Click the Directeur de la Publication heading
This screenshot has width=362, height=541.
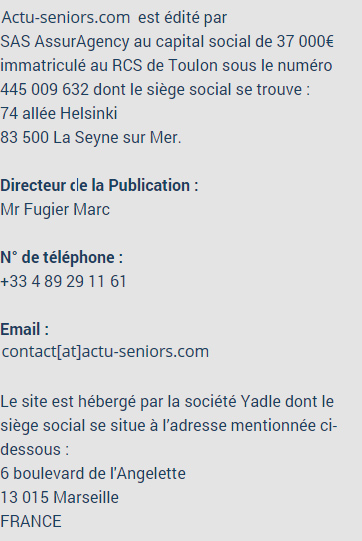point(99,185)
